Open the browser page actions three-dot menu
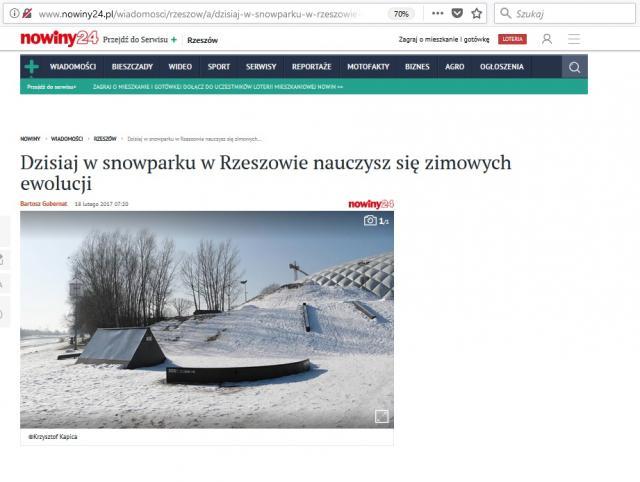This screenshot has width=640, height=482. tap(438, 14)
